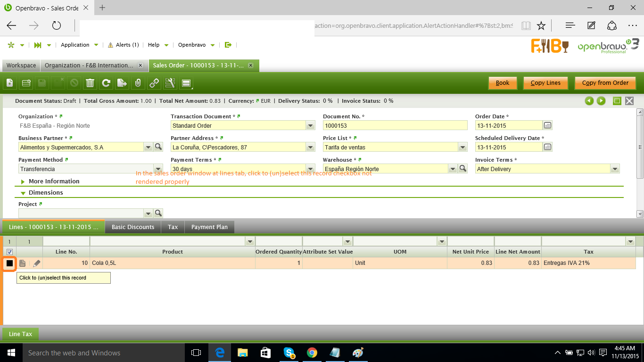Click the Copy Lines button

pos(545,83)
